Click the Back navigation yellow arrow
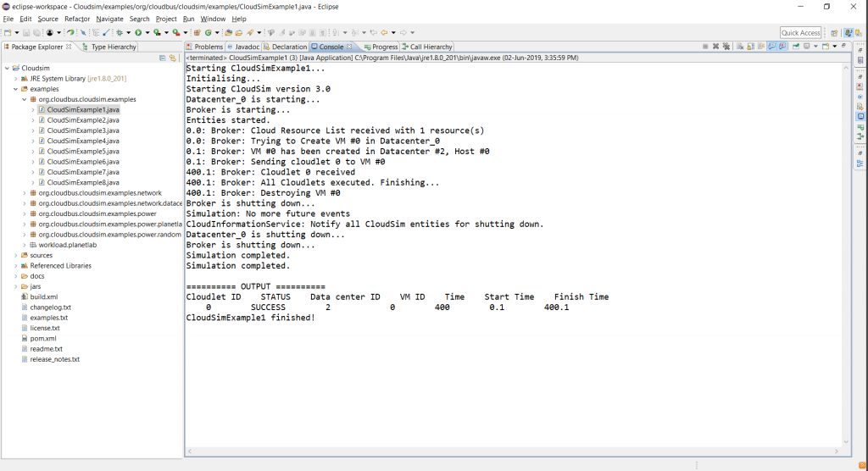Viewport: 868px width, 471px height. click(x=384, y=33)
